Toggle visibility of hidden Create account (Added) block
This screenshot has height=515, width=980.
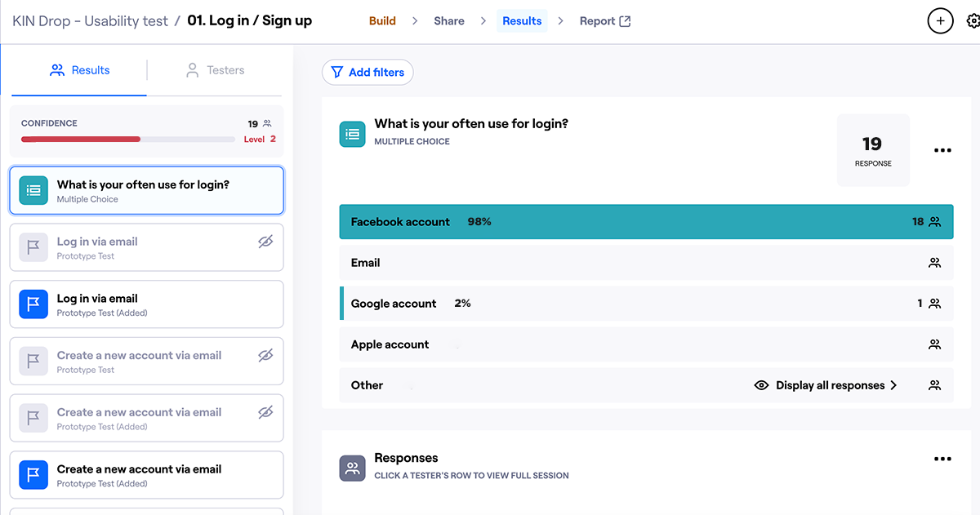[x=265, y=413]
